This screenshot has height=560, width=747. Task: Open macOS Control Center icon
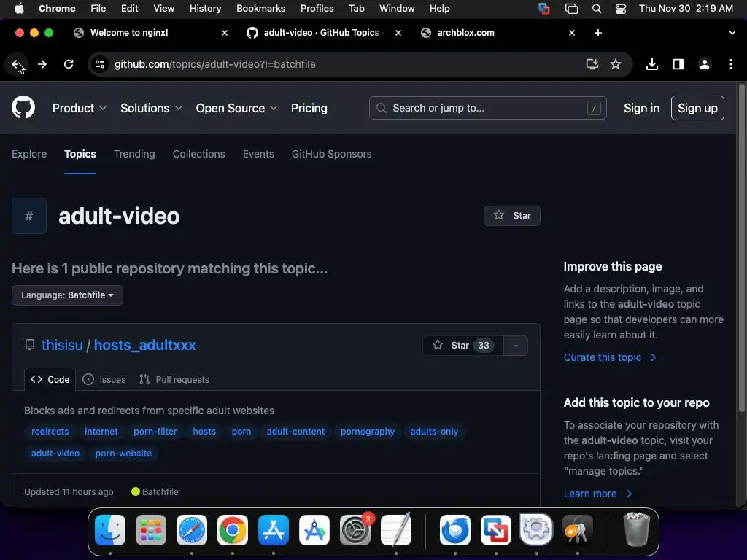coord(621,9)
